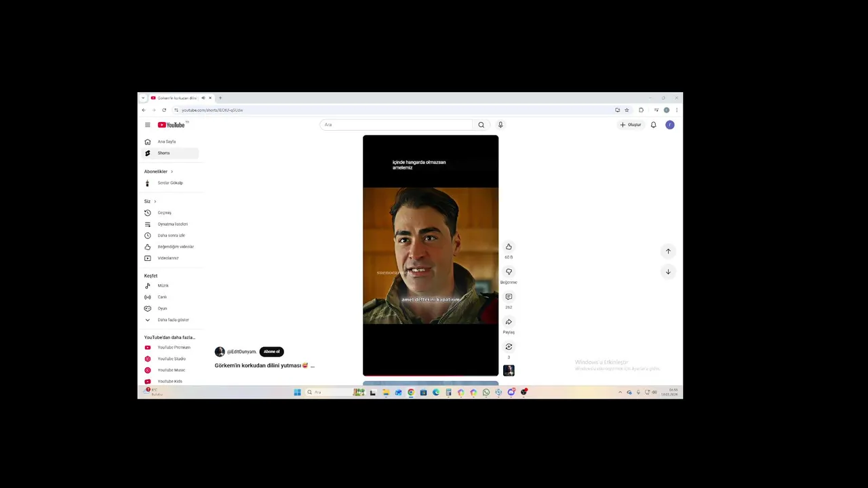
Task: Click the Oluştur create button
Action: point(631,125)
